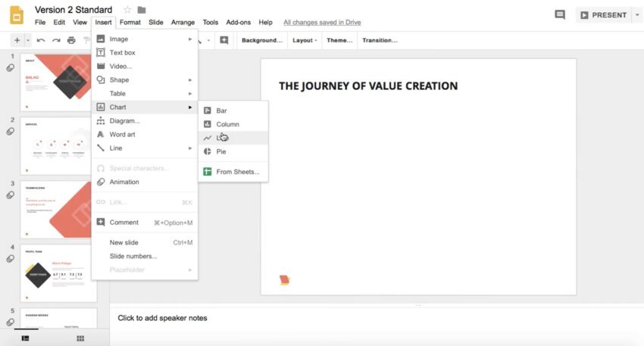The image size is (644, 346).
Task: Open the Present dropdown arrow
Action: [636, 15]
